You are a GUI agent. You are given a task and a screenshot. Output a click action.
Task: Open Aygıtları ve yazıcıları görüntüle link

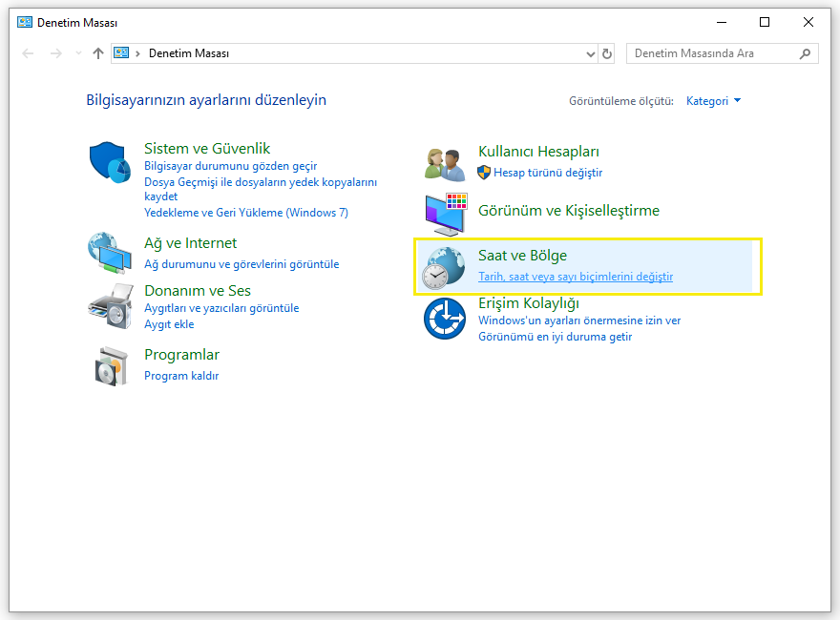[221, 308]
